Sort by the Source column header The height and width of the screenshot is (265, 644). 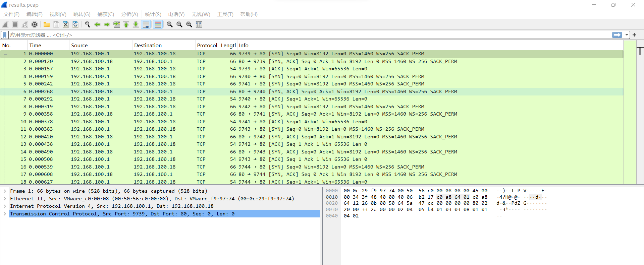click(101, 45)
